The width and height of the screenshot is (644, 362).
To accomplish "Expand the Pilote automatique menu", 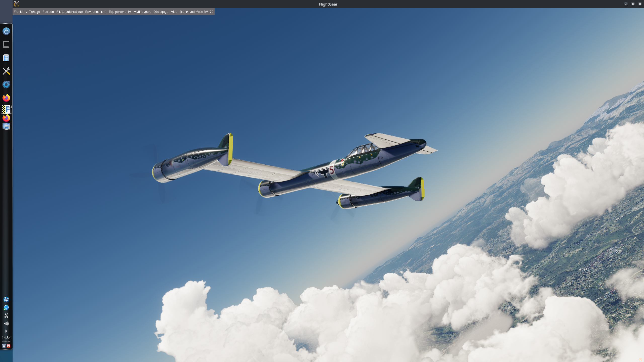I will pos(69,12).
